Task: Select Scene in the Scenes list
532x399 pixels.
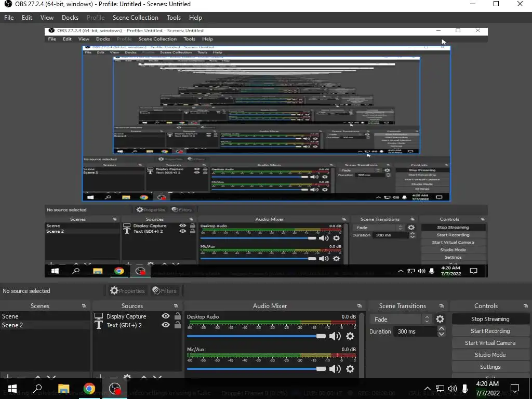Action: coord(45,316)
